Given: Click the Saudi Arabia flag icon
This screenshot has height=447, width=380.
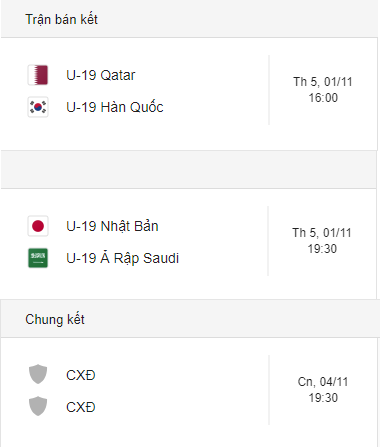Looking at the screenshot, I should (x=38, y=258).
